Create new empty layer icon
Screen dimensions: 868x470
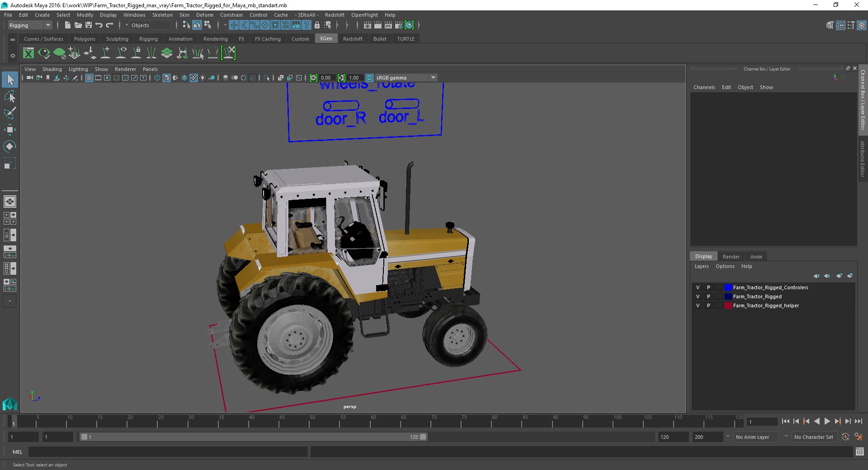pyautogui.click(x=840, y=276)
